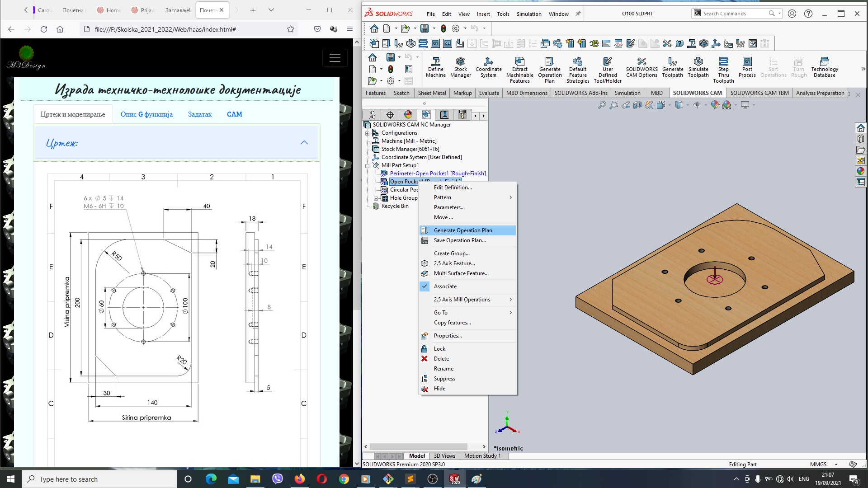Image resolution: width=868 pixels, height=488 pixels.
Task: Click Описание G функција navigation tab
Action: [x=146, y=114]
